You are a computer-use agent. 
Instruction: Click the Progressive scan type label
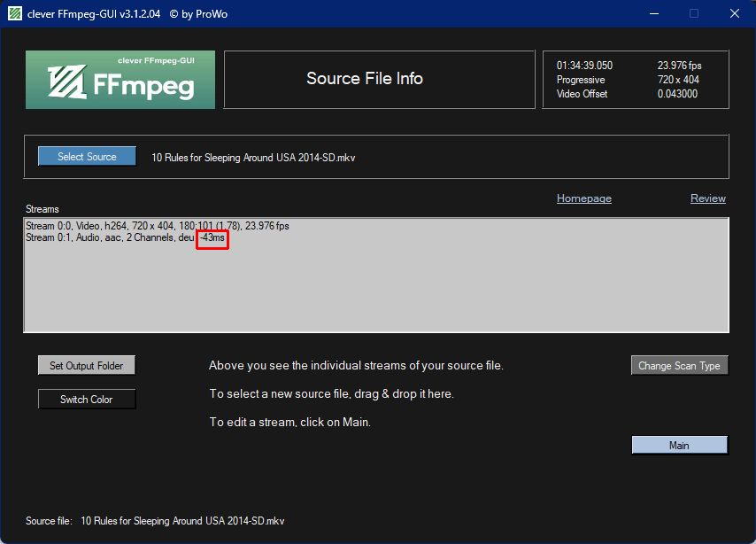point(581,80)
